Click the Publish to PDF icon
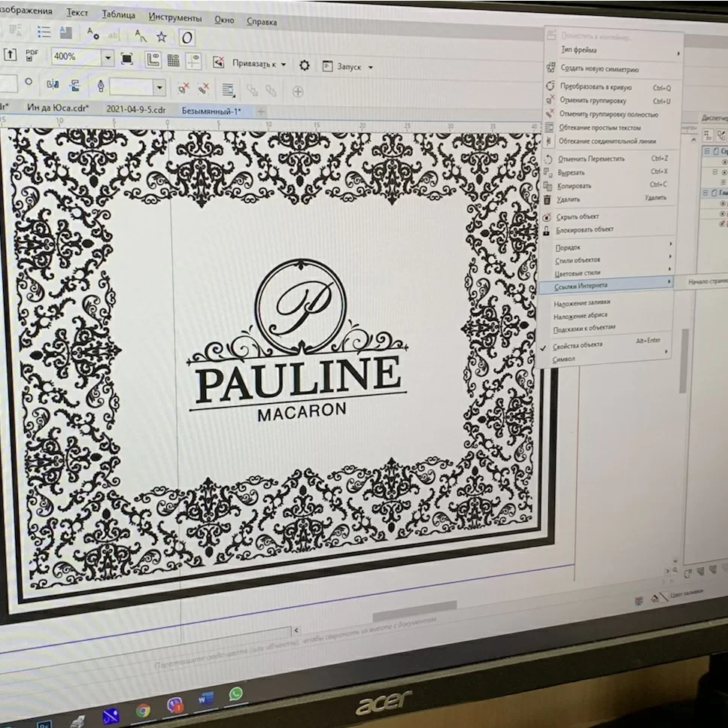Screen dimensions: 728x728 click(32, 56)
